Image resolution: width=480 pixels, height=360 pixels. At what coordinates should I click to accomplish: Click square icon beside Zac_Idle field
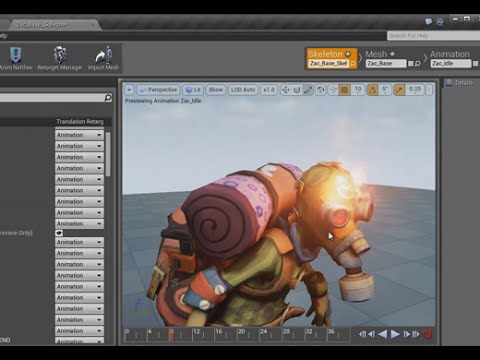pyautogui.click(x=476, y=63)
